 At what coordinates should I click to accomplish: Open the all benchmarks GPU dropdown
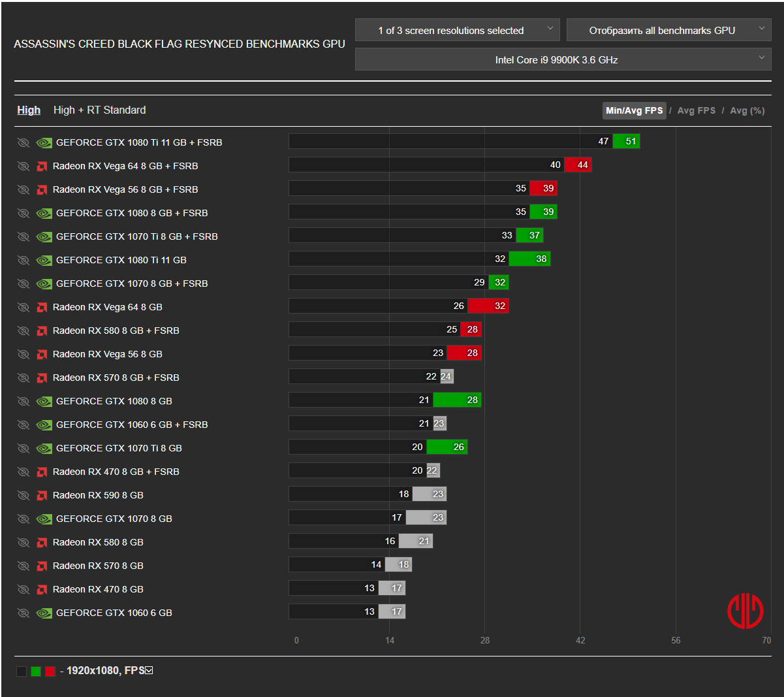[668, 30]
